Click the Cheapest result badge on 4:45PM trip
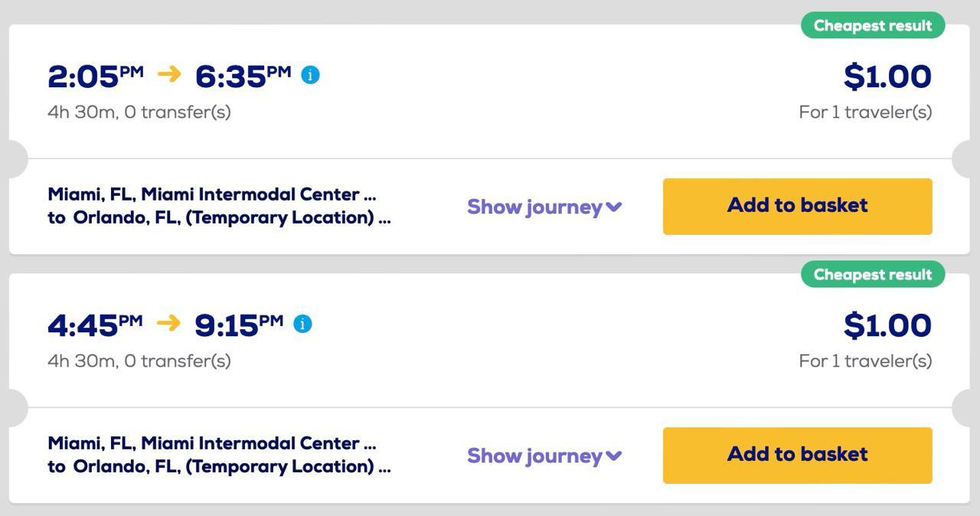Screen dimensions: 980x516 [x=872, y=274]
